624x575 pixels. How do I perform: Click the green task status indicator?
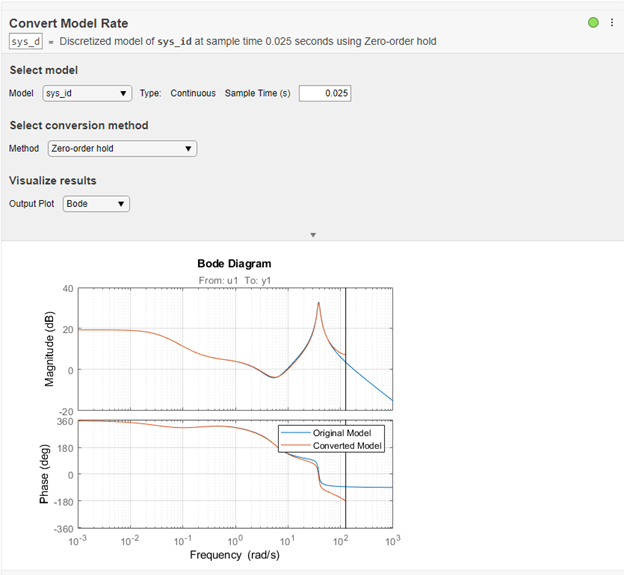594,22
